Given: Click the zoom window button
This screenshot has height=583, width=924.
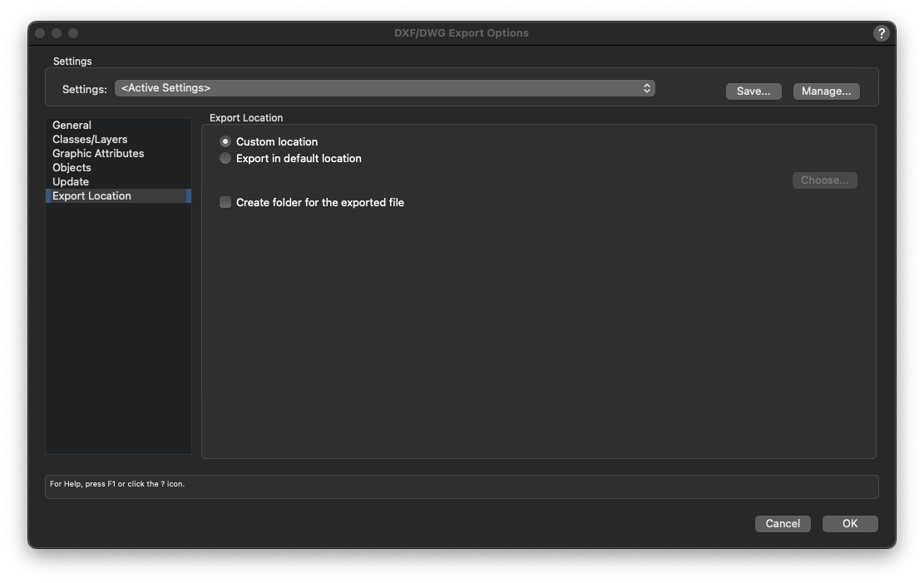Looking at the screenshot, I should (x=73, y=33).
